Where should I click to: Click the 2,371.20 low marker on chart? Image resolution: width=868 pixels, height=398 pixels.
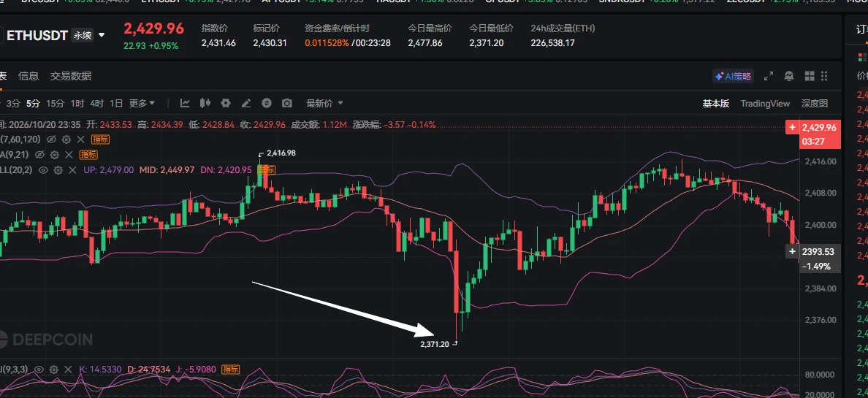(435, 344)
